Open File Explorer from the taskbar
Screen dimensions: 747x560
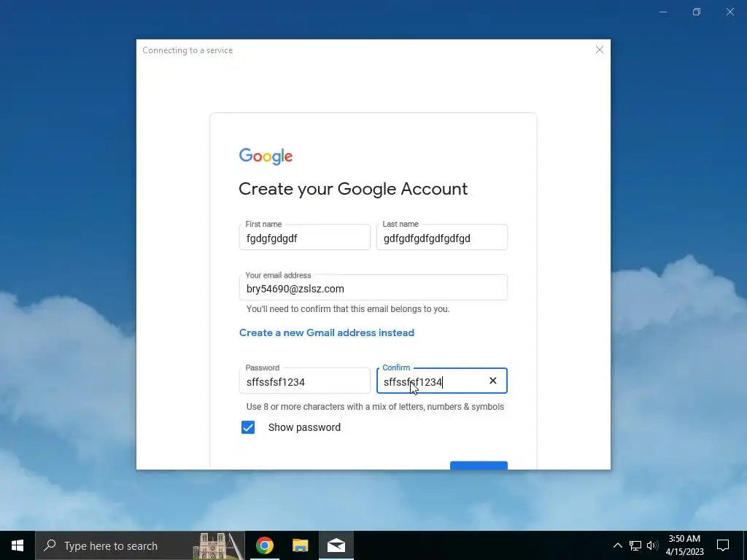(x=300, y=545)
